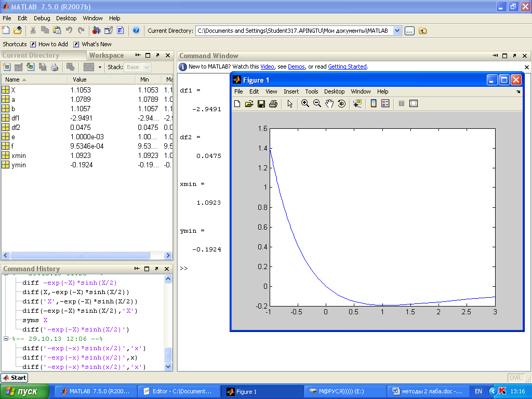Click EN language indicator in taskbar
Screen dimensions: 532x399
478,392
